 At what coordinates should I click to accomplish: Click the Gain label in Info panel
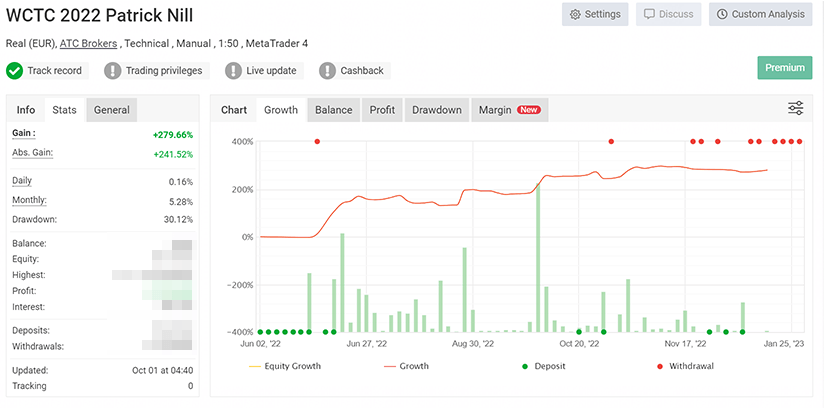pos(23,133)
